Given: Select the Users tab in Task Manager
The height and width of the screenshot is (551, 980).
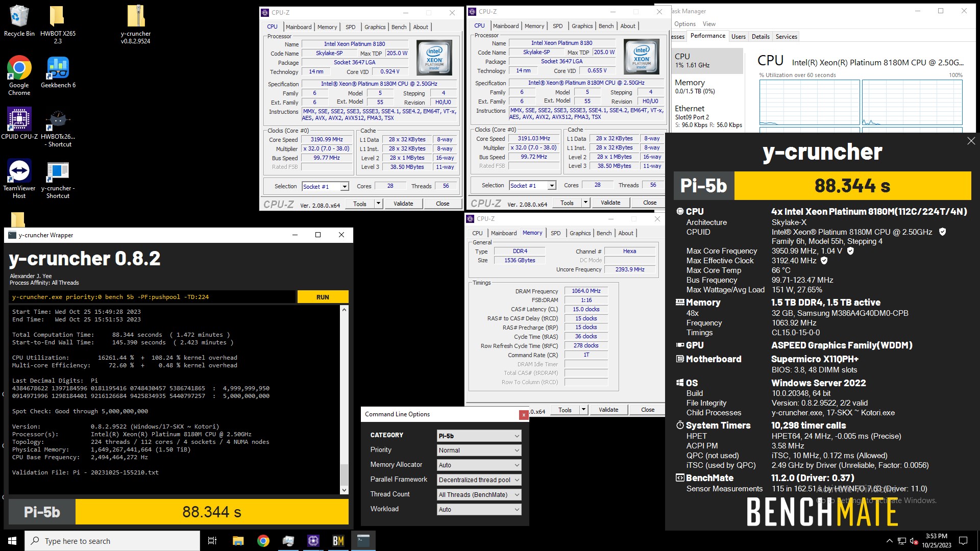Looking at the screenshot, I should (738, 37).
